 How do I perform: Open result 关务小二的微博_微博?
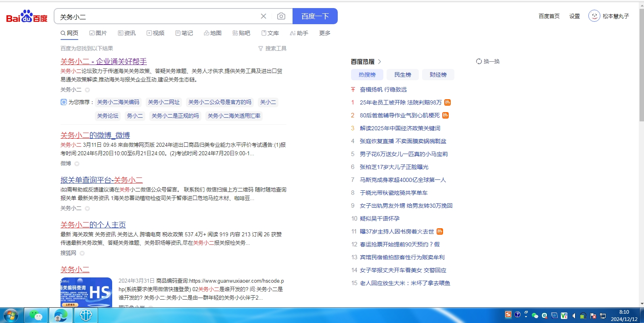[x=95, y=135]
